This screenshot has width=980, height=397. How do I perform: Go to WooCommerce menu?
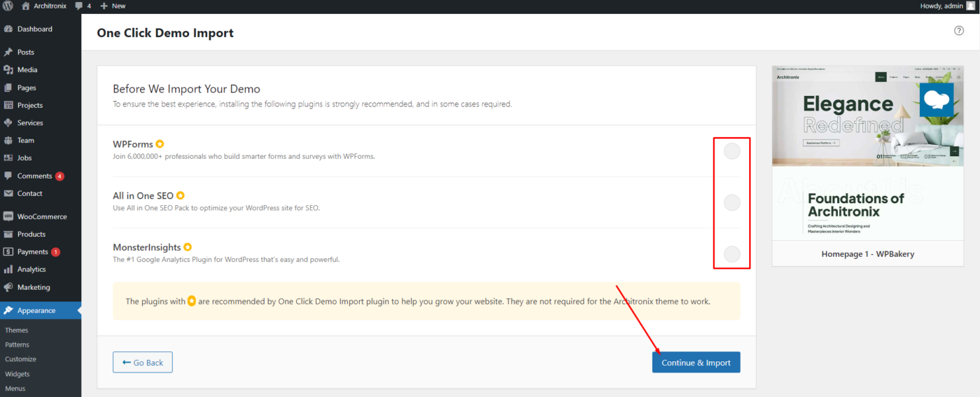coord(41,216)
